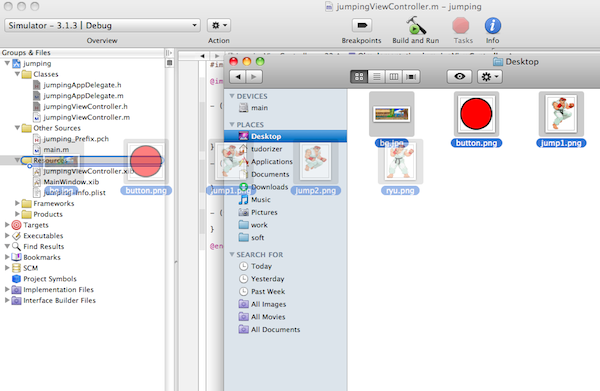Screen dimensions: 600x391
Task: Open the Finder action gear menu
Action: coord(490,77)
